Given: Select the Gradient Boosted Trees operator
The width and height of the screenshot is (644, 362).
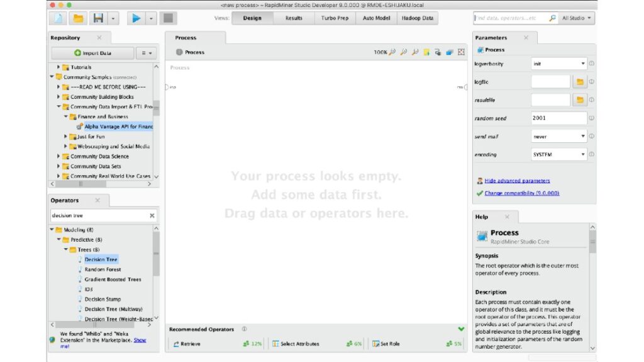Looking at the screenshot, I should (113, 280).
